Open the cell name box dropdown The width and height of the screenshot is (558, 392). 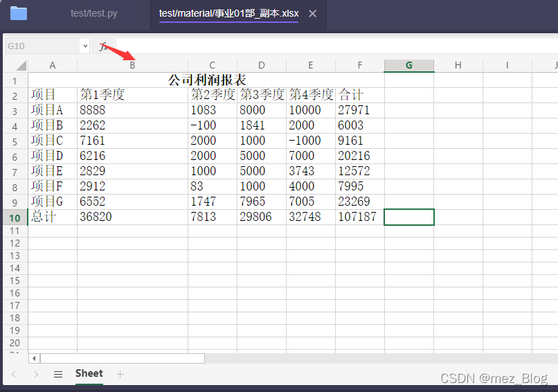(x=85, y=46)
